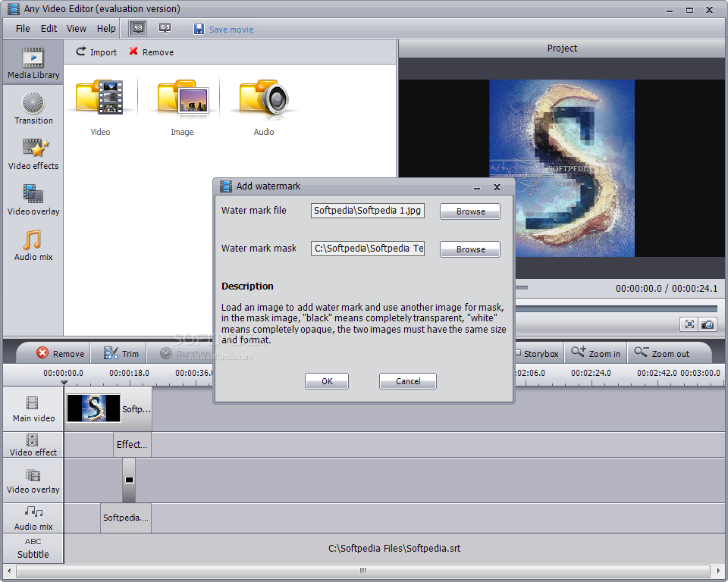Click the Trim tool on timeline toolbar
This screenshot has width=728, height=582.
121,353
